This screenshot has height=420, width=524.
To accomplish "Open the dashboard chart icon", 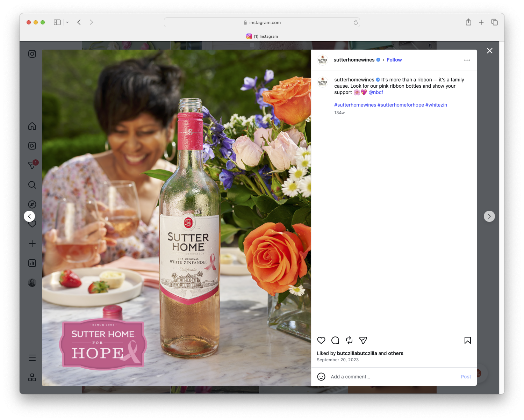I will coord(32,263).
